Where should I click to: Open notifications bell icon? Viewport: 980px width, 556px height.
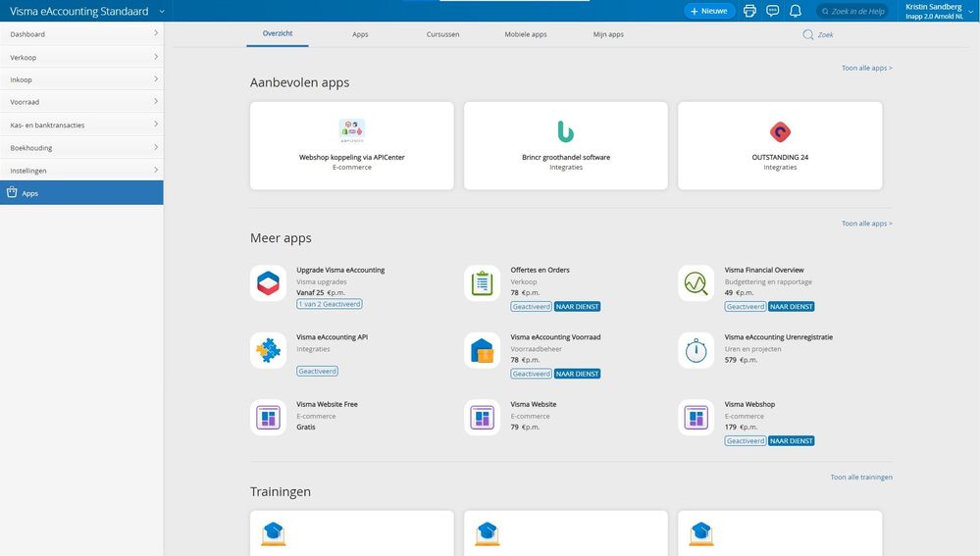click(795, 11)
